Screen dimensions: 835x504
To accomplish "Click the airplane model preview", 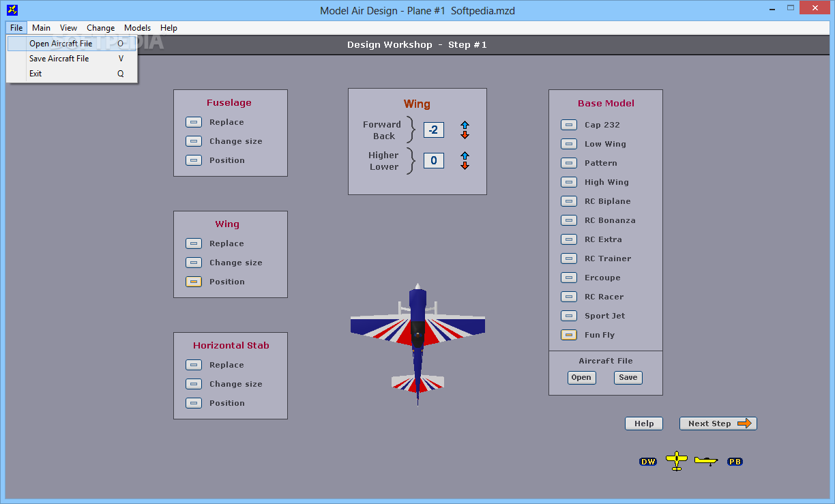I will point(417,344).
